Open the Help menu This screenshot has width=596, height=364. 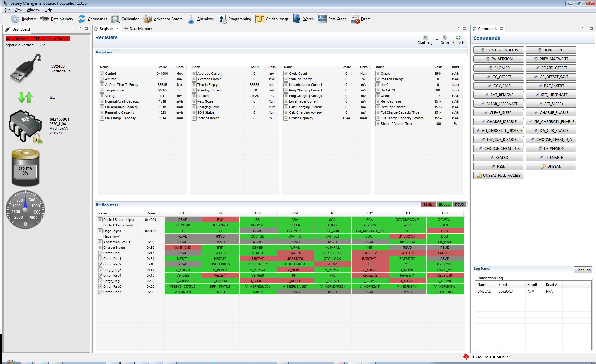pyautogui.click(x=48, y=10)
